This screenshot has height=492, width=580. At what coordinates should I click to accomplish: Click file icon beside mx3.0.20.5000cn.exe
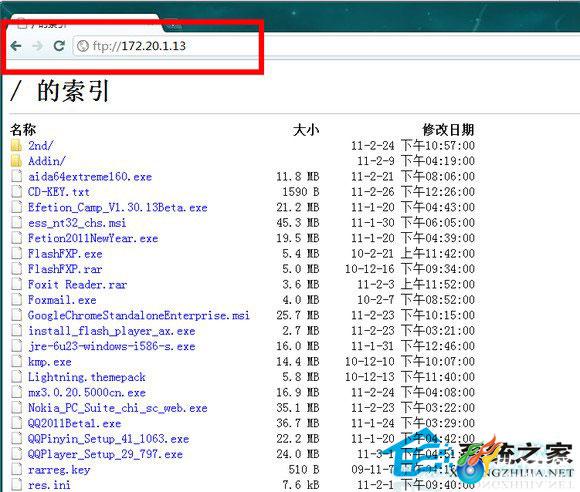coord(16,392)
